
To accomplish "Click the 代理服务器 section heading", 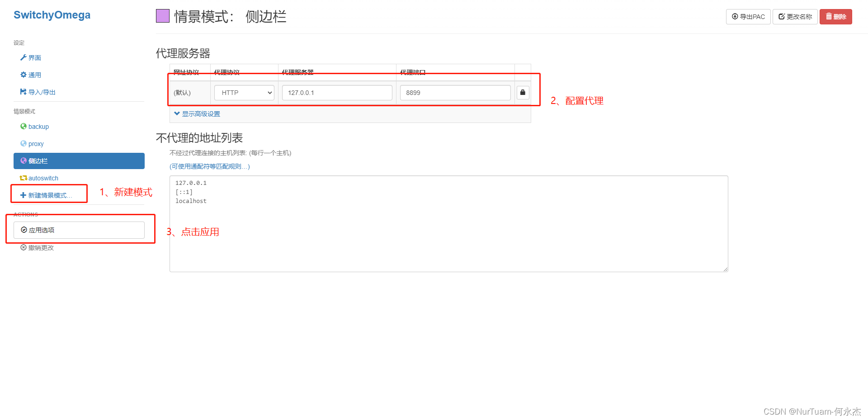I will click(x=183, y=53).
